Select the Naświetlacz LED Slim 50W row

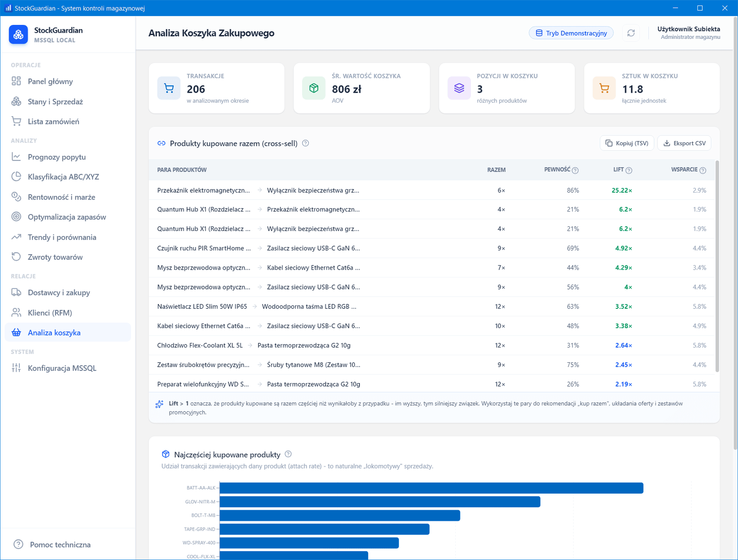[x=432, y=307]
